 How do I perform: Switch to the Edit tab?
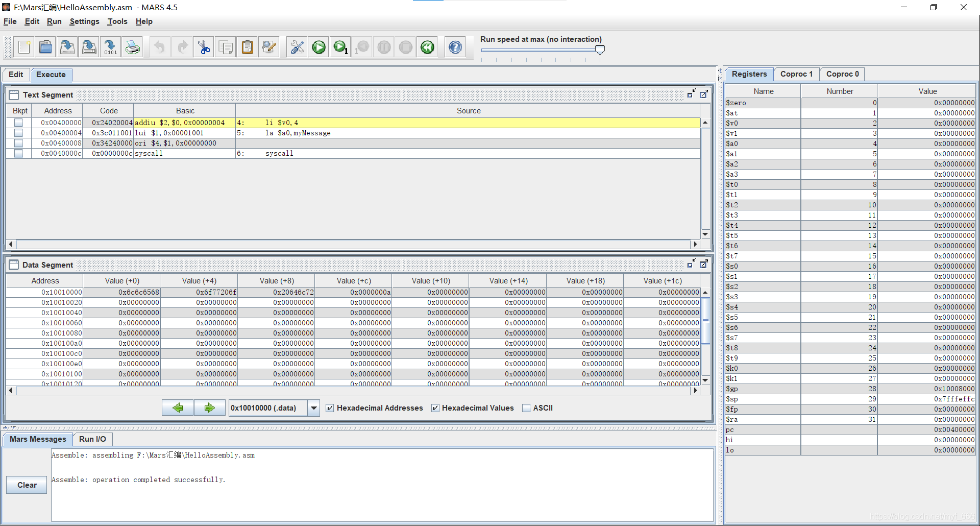[16, 75]
